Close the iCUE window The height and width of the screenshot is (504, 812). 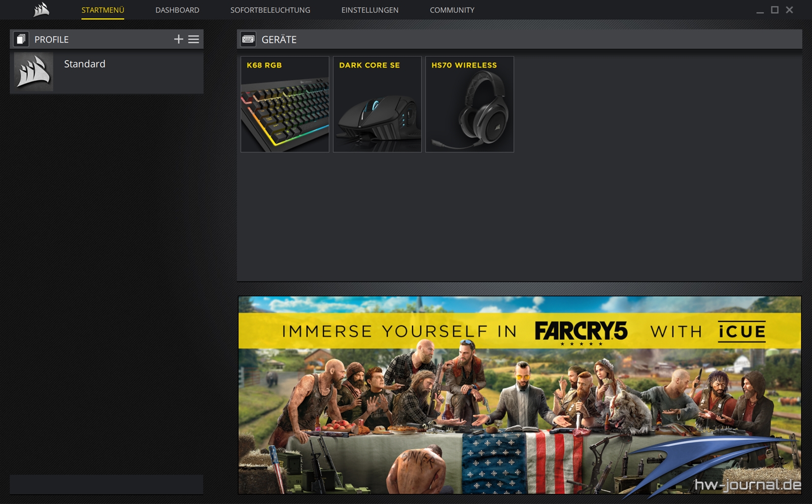click(789, 10)
